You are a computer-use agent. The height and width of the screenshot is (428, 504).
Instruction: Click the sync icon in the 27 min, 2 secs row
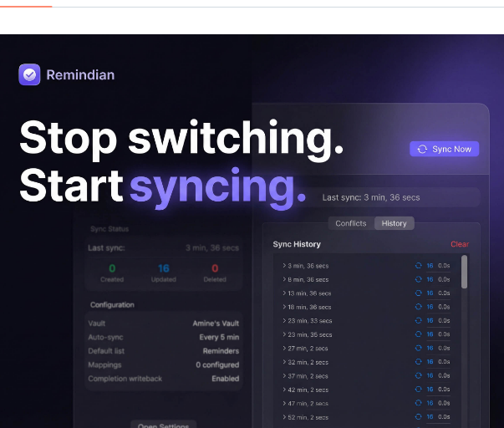click(x=418, y=348)
